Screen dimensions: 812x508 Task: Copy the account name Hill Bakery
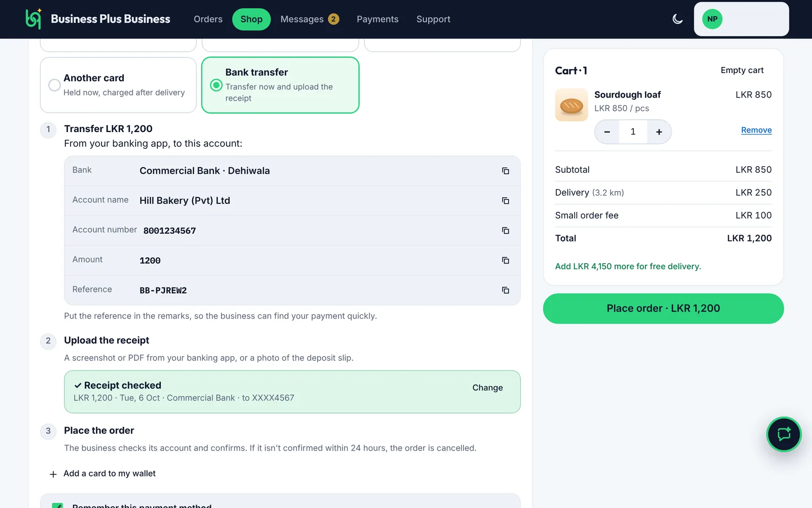(505, 201)
